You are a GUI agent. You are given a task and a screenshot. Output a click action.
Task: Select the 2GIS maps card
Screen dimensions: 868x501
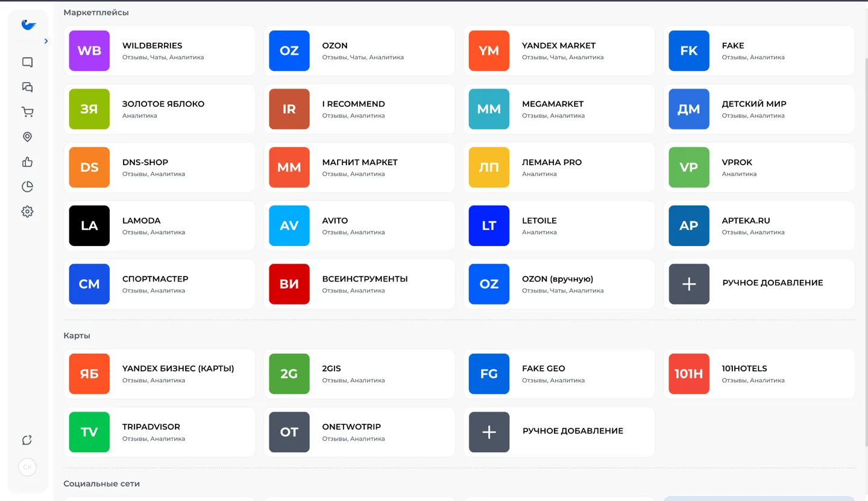tap(359, 374)
